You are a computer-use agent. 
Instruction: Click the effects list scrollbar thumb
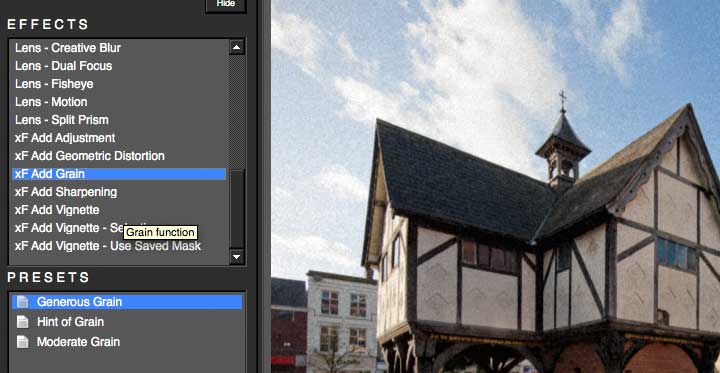click(237, 208)
